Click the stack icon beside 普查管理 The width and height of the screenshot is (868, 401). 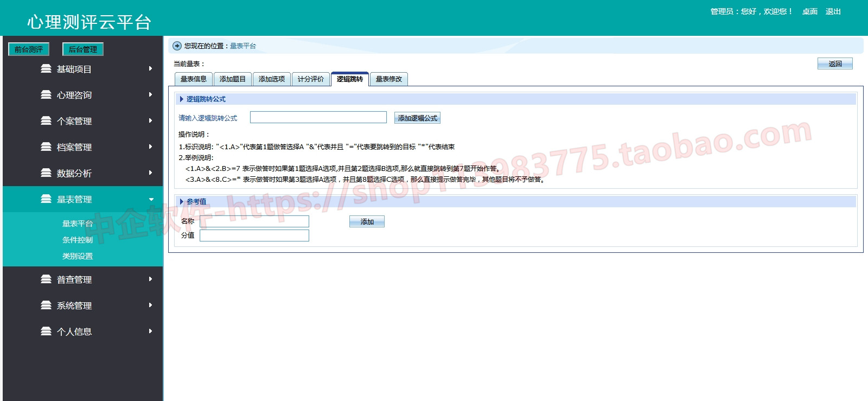tap(46, 279)
